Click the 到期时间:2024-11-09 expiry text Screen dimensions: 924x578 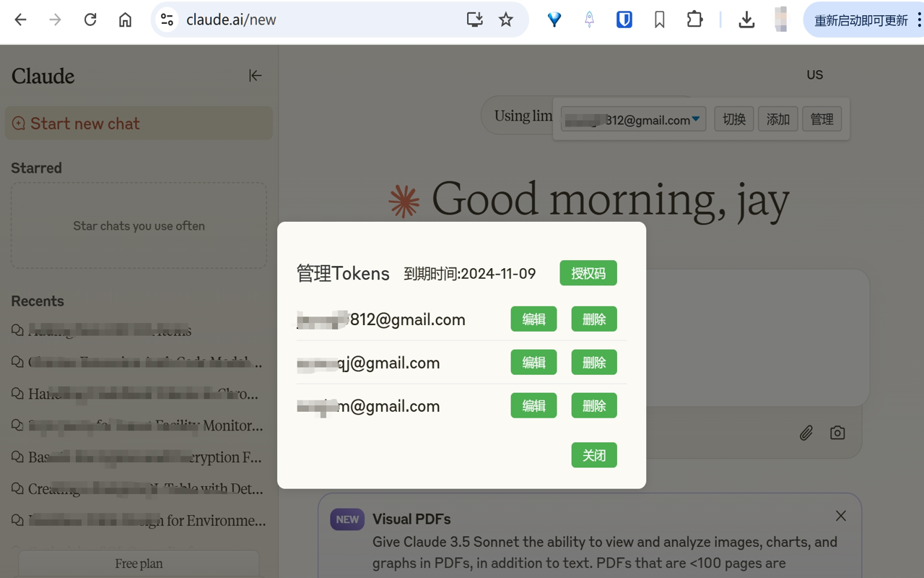470,274
